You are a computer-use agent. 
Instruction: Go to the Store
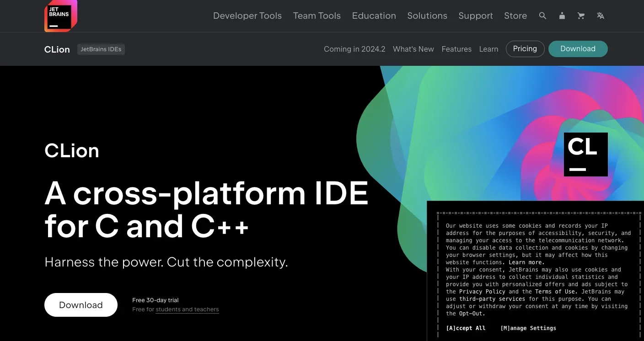(x=515, y=16)
